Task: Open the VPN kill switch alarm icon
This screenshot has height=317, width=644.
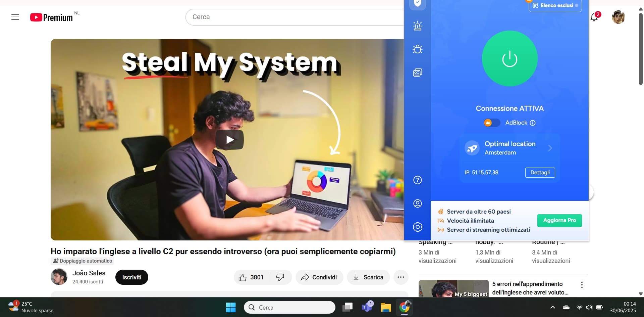Action: coord(417,26)
